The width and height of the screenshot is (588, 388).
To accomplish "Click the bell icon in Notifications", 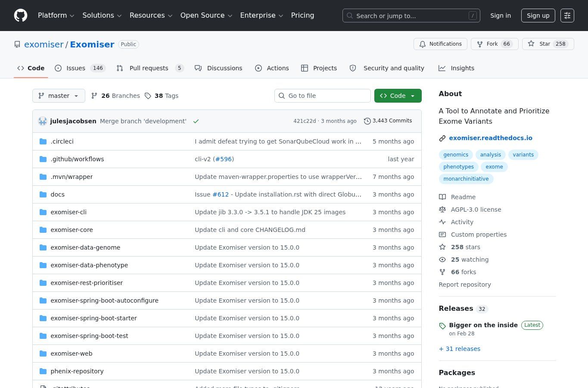I will 423,44.
